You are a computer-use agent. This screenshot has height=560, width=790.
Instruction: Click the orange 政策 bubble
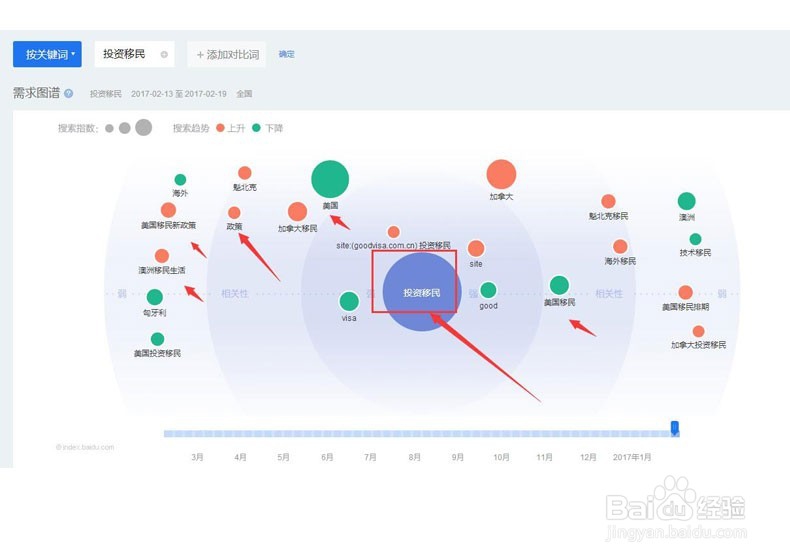(x=234, y=213)
